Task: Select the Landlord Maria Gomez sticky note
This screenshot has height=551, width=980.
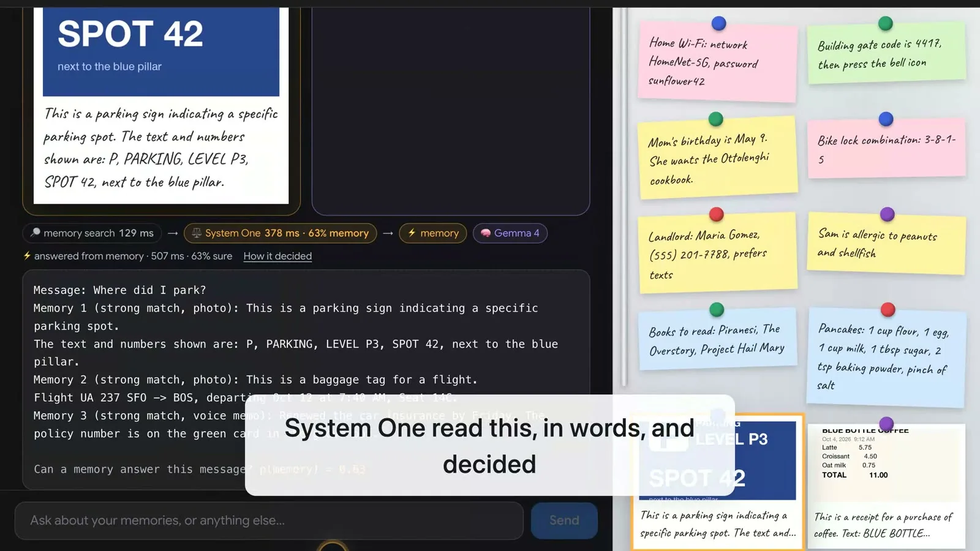Action: pyautogui.click(x=717, y=252)
